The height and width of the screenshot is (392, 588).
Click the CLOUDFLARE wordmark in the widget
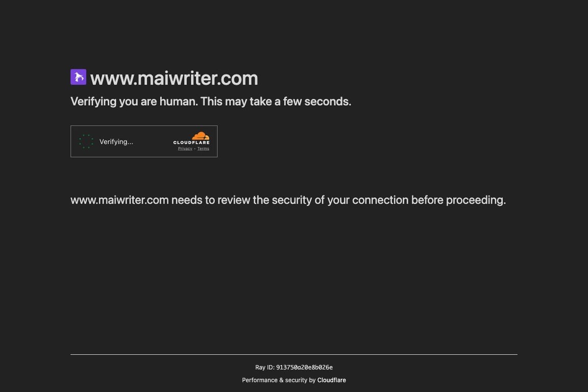click(191, 142)
